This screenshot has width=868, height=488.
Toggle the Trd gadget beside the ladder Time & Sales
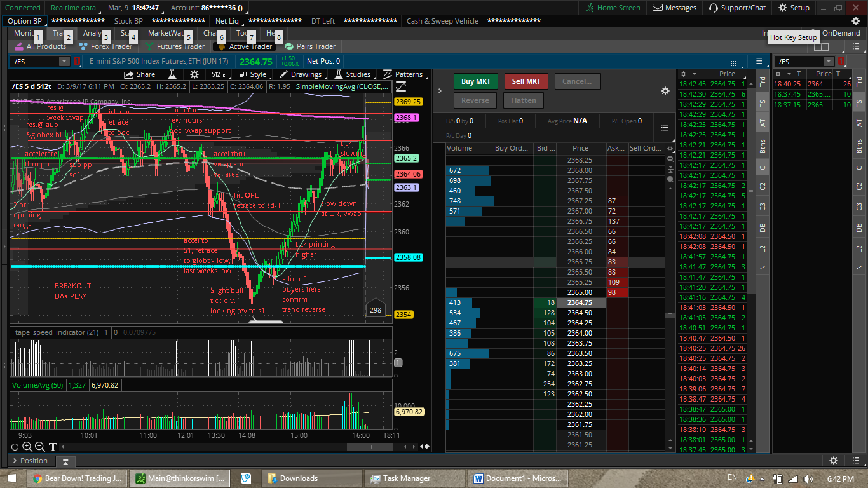click(x=763, y=81)
